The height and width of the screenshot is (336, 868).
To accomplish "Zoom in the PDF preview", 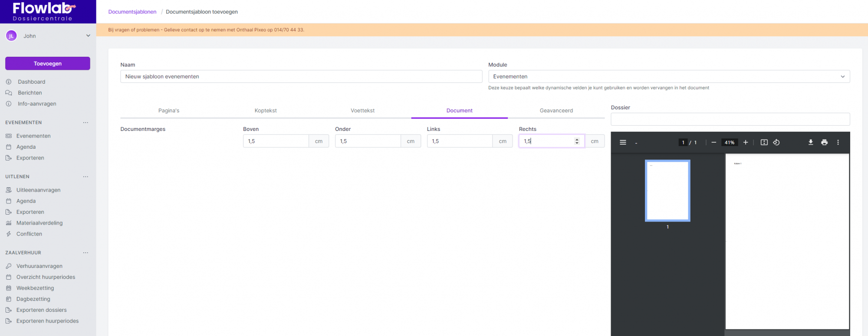I will 746,142.
